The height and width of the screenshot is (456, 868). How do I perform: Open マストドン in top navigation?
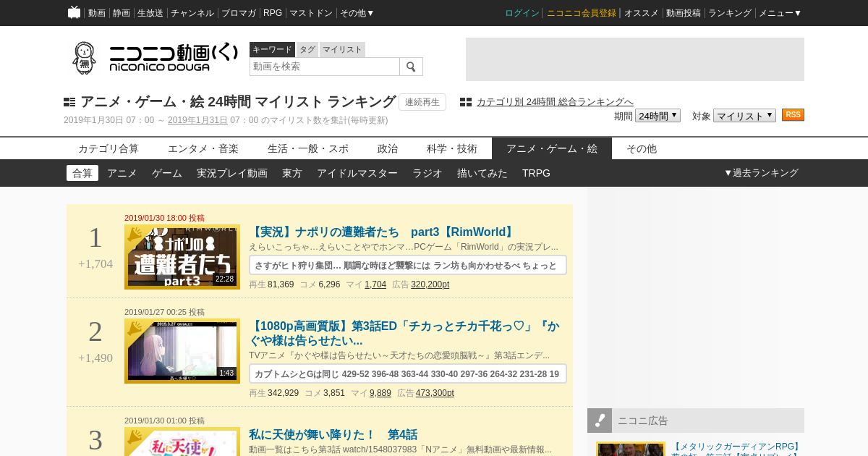pos(311,13)
